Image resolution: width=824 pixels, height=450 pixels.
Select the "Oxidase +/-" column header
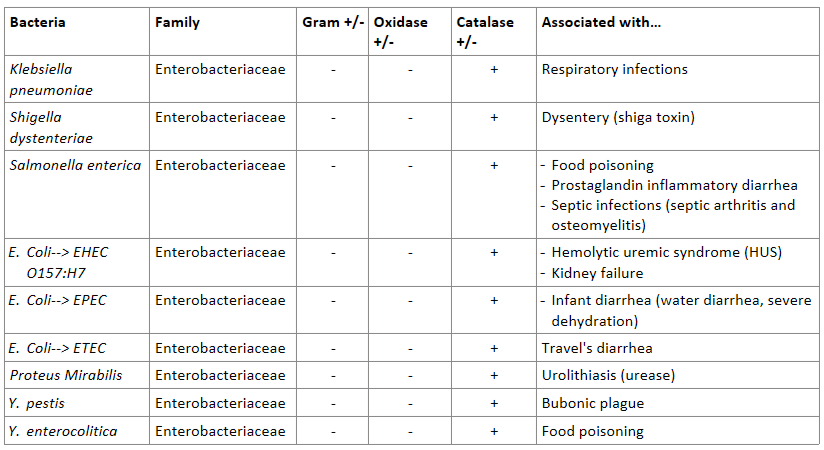pos(399,32)
